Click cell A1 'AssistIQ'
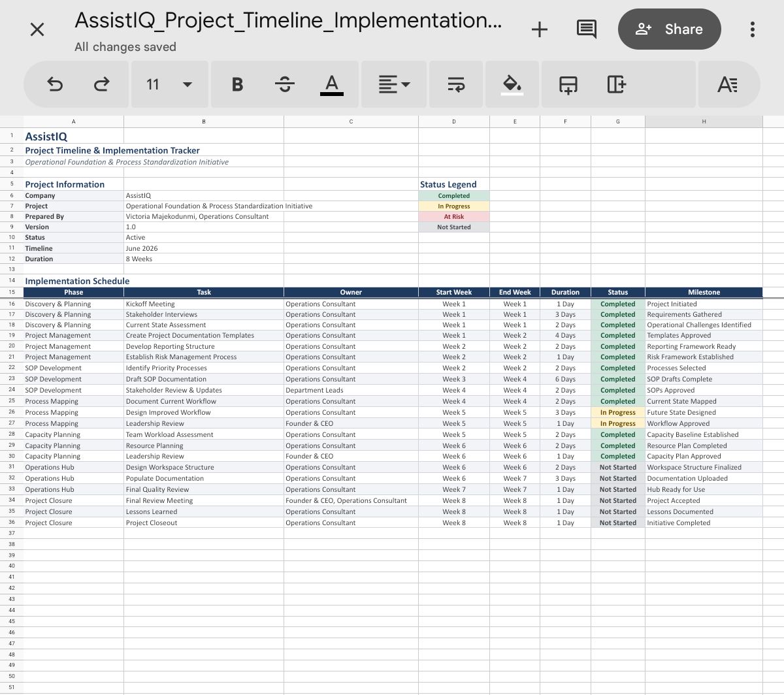The height and width of the screenshot is (695, 784). 73,136
